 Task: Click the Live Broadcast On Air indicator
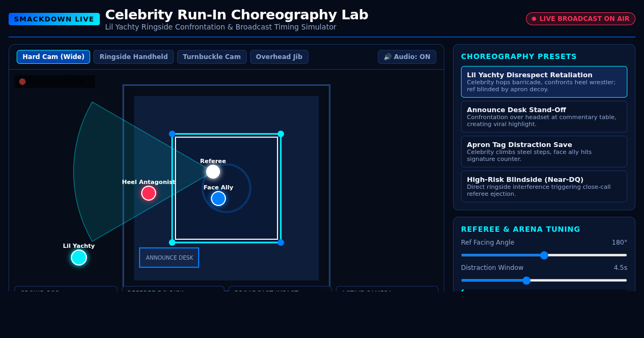[x=581, y=19]
